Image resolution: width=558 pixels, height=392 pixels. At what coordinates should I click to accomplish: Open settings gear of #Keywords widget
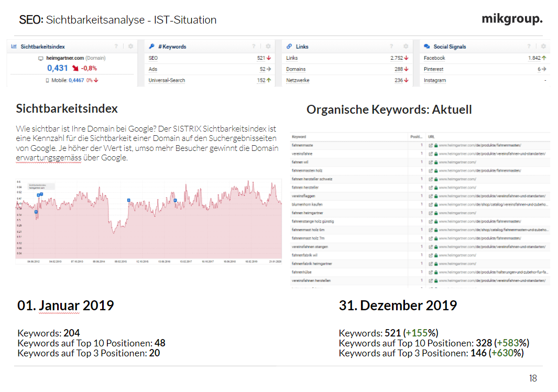(268, 46)
